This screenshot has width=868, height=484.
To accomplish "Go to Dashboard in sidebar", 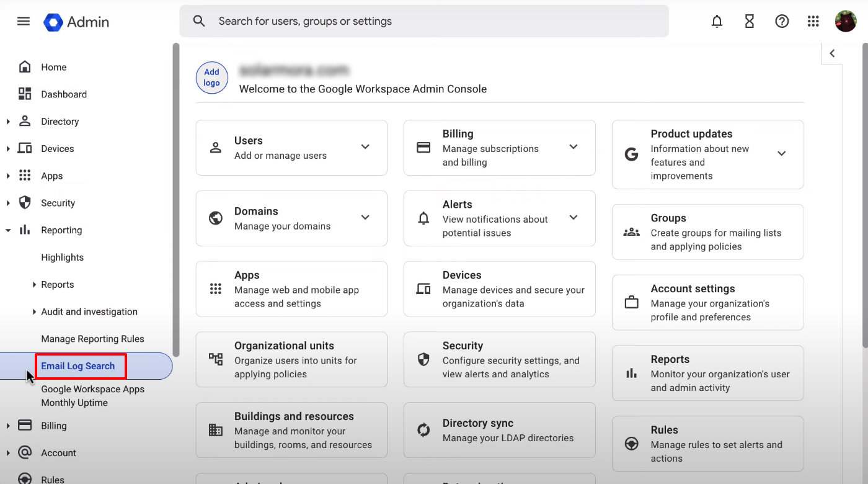I will click(64, 94).
